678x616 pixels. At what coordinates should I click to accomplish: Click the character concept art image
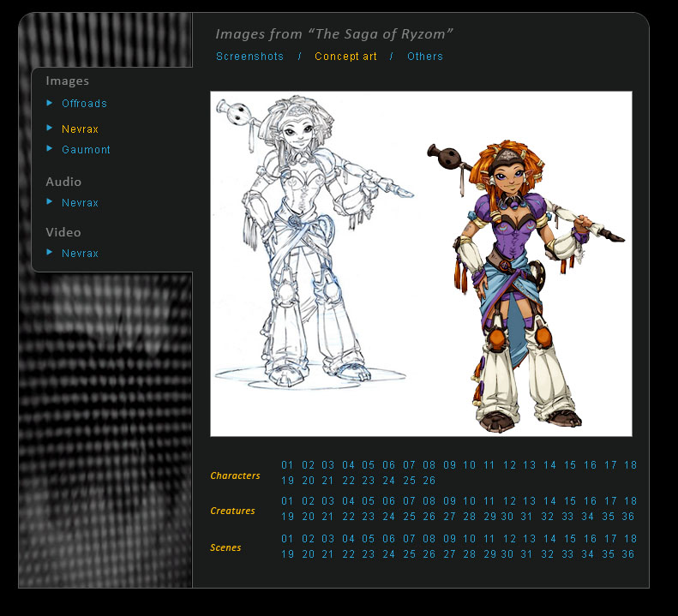(421, 264)
